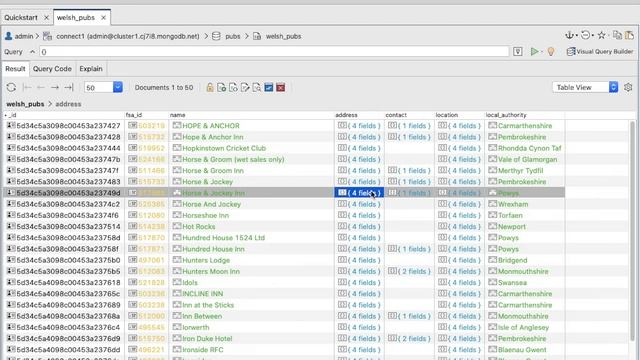Refresh the result documents
This screenshot has width=640, height=360.
(11, 87)
